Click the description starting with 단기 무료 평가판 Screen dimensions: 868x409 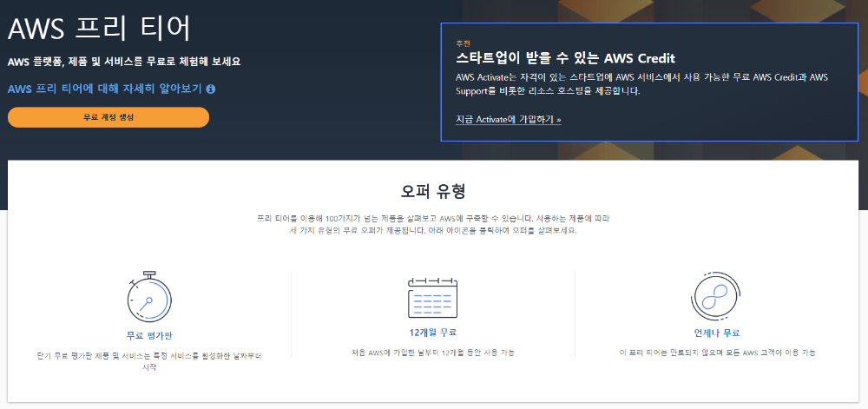[149, 361]
